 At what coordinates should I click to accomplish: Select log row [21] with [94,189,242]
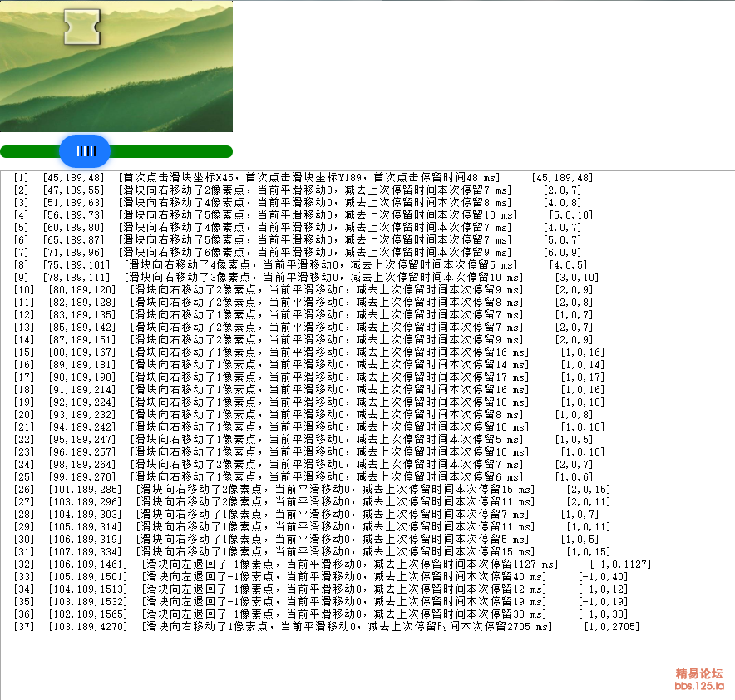309,426
